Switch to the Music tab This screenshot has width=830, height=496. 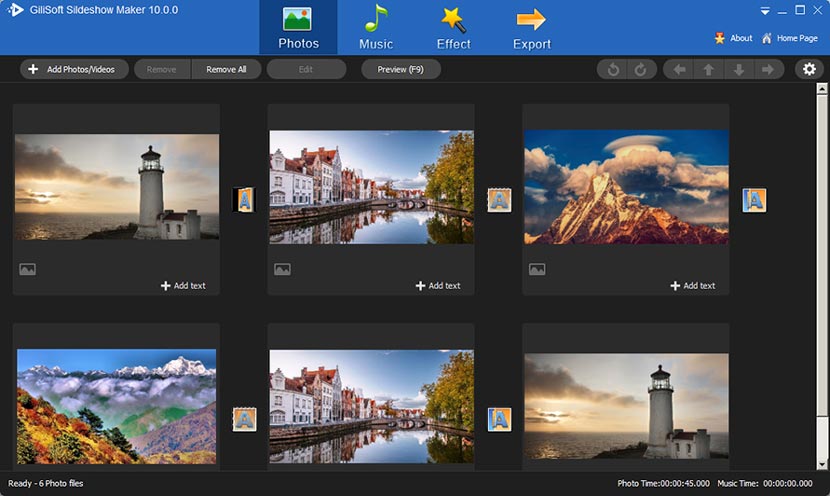tap(376, 28)
